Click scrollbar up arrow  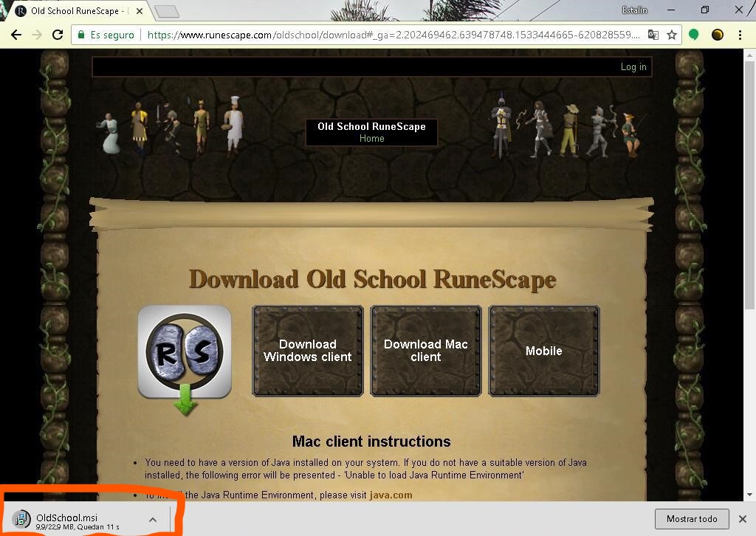[749, 55]
